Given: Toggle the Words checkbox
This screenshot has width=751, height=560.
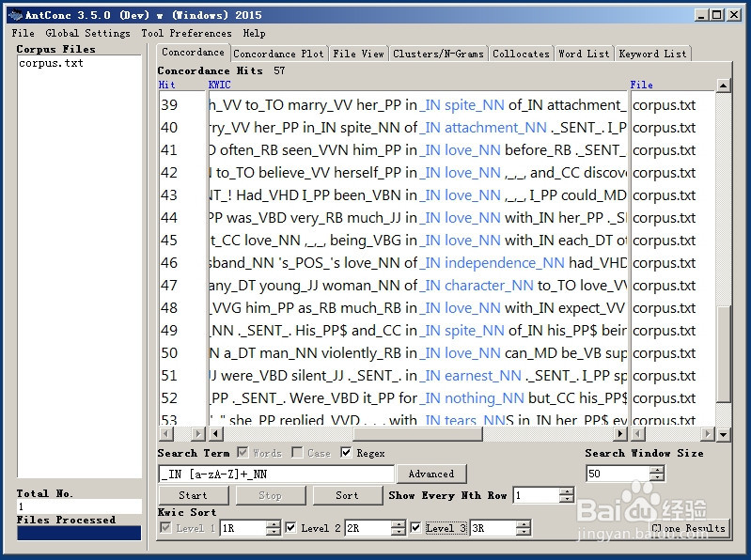Looking at the screenshot, I should point(243,452).
